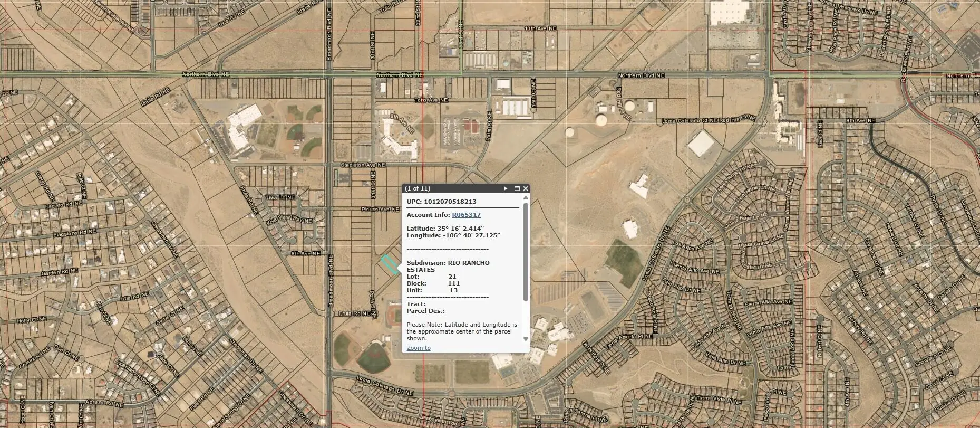Click the UPC number in the popup
Screen dimensions: 980x428
tap(450, 202)
